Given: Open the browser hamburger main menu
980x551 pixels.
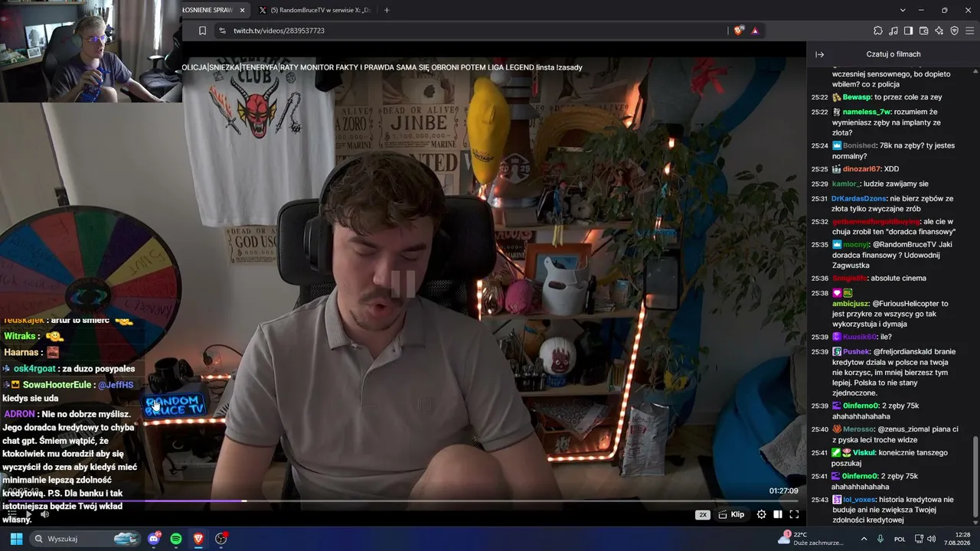Looking at the screenshot, I should pos(970,31).
